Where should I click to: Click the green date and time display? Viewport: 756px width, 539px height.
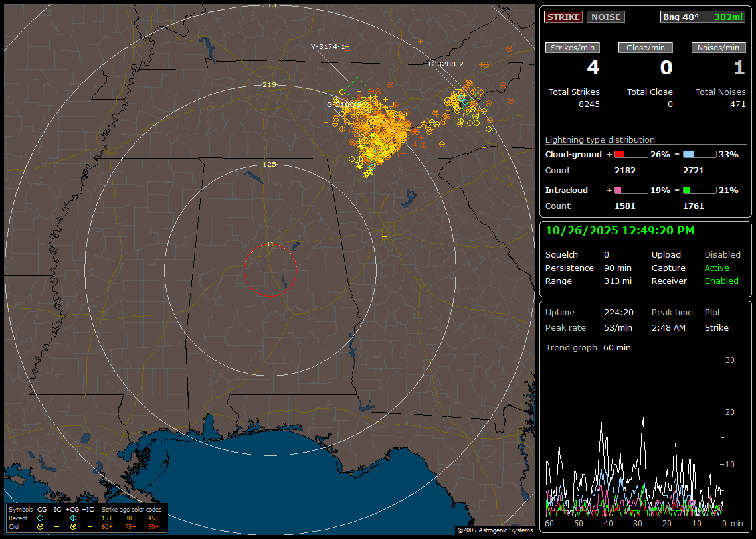[x=619, y=230]
